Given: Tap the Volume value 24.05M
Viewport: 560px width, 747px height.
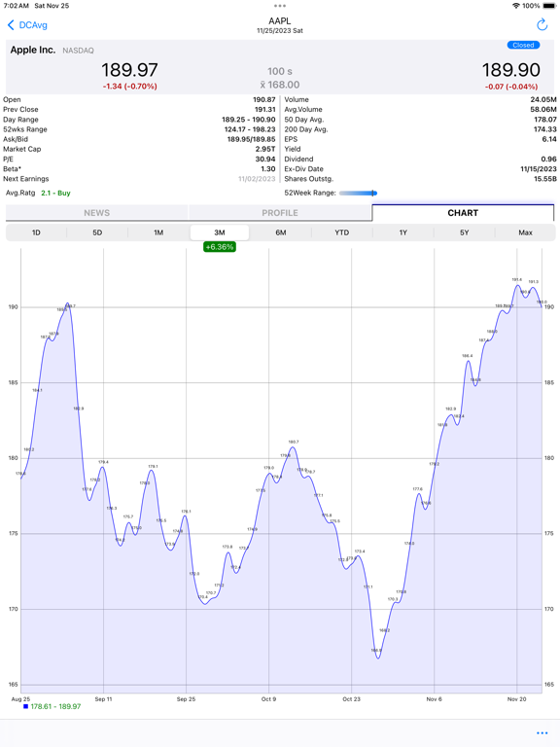Looking at the screenshot, I should 543,99.
